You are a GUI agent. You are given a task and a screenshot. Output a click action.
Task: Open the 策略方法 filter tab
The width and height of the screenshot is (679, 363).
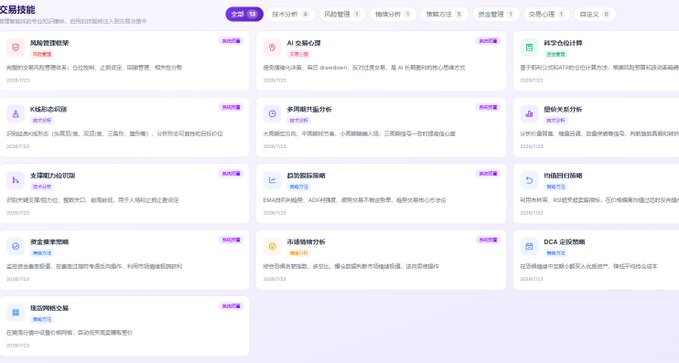point(444,14)
